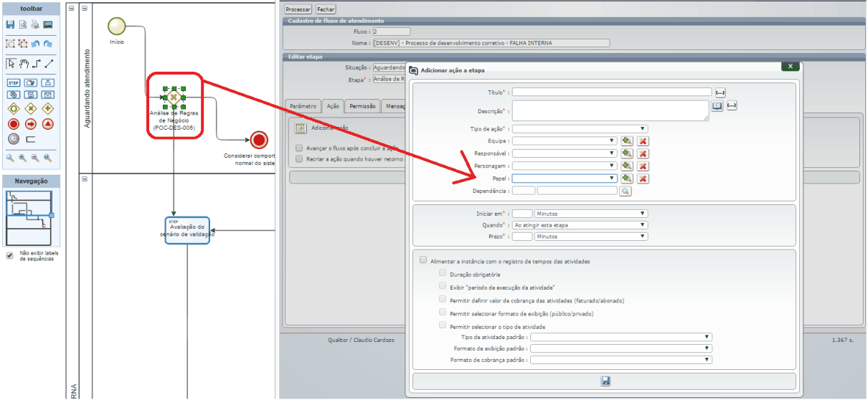Click the magnifier search icon beside Dependência

[x=626, y=191]
